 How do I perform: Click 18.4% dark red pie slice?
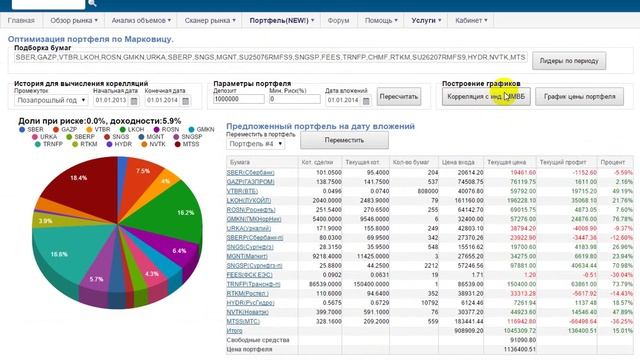click(x=86, y=186)
